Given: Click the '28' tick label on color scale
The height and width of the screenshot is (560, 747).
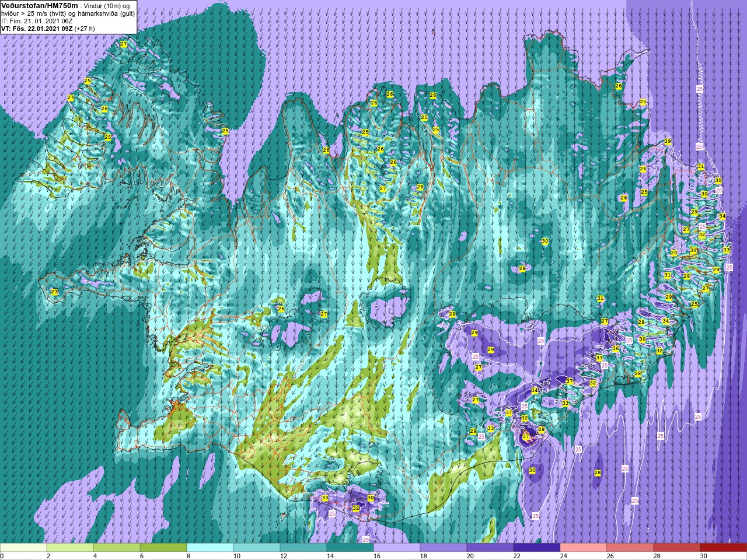Looking at the screenshot, I should click(657, 556).
